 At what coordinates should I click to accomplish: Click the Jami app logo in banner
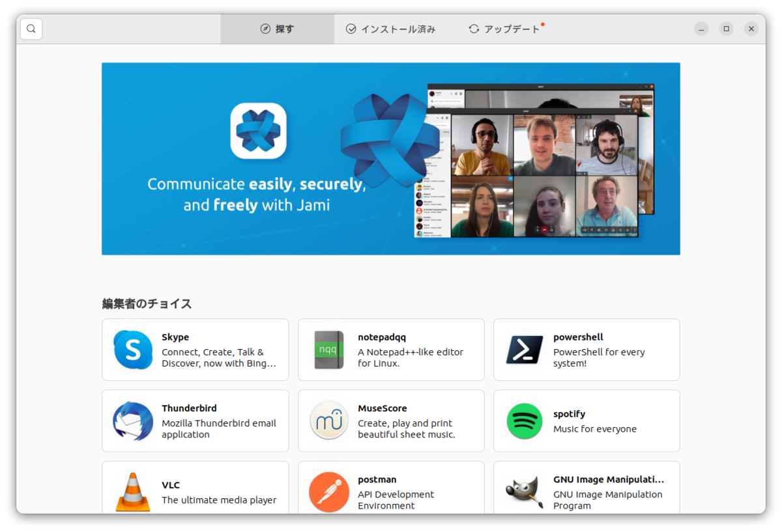coord(258,131)
